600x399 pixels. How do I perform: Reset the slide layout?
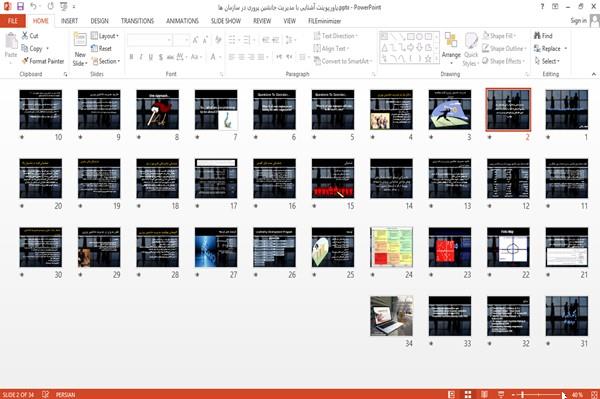(101, 49)
